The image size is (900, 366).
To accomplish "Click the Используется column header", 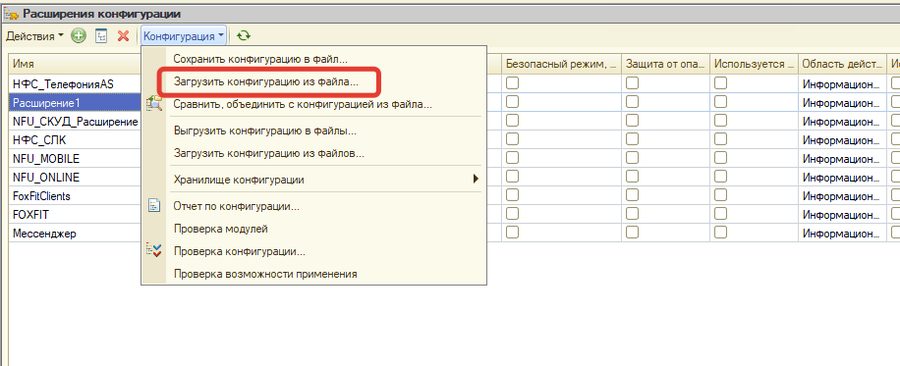I will pos(754,64).
